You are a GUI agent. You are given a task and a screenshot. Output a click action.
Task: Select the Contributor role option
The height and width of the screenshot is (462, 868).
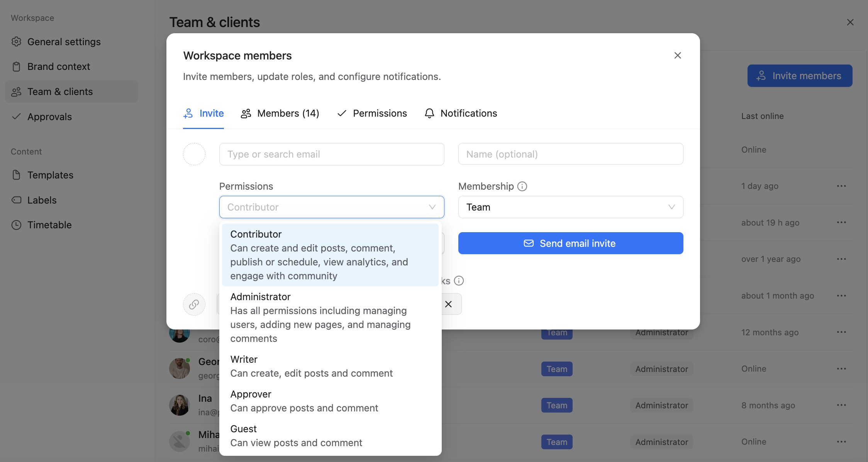(330, 255)
